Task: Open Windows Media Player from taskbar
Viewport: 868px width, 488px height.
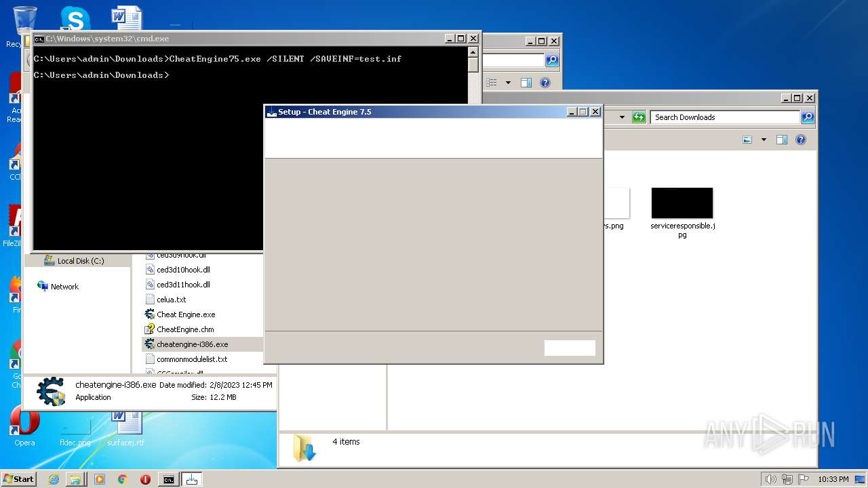Action: point(100,479)
